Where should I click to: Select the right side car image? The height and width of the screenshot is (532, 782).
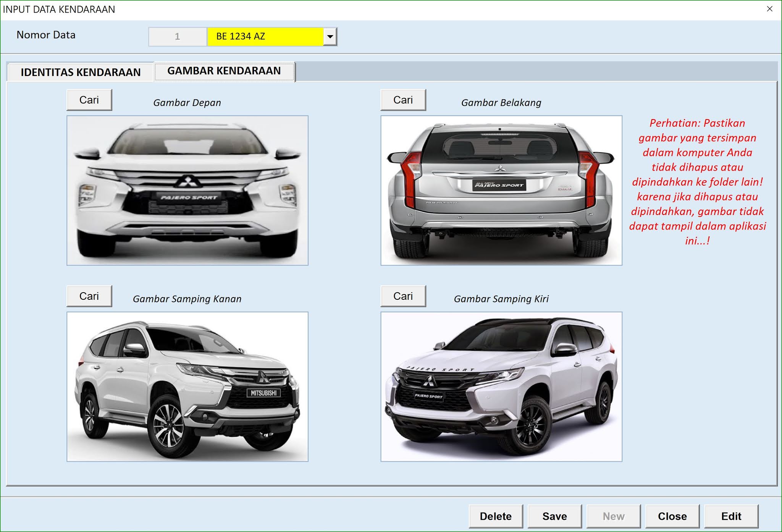187,386
